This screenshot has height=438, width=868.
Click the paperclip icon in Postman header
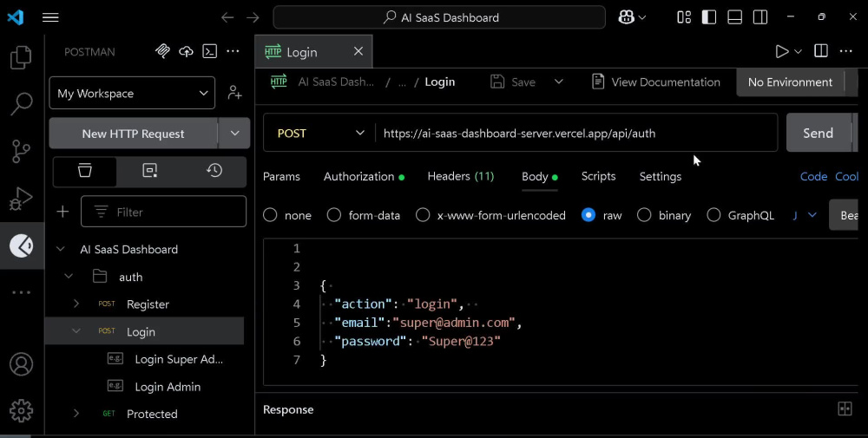coord(162,51)
